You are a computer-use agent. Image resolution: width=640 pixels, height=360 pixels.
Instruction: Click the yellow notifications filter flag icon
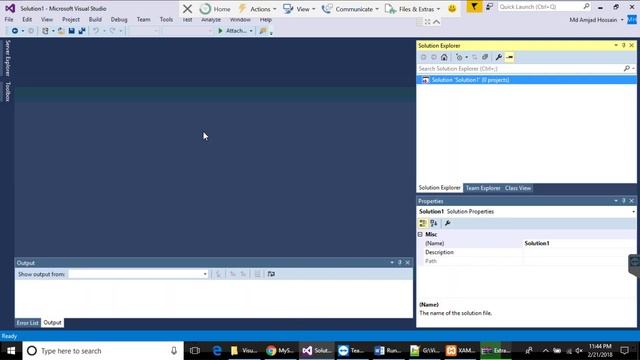[x=474, y=7]
